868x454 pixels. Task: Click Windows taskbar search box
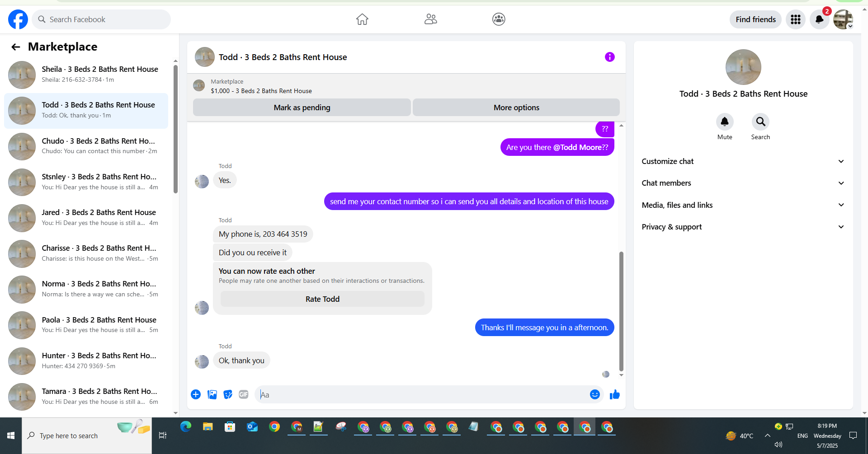tap(87, 435)
